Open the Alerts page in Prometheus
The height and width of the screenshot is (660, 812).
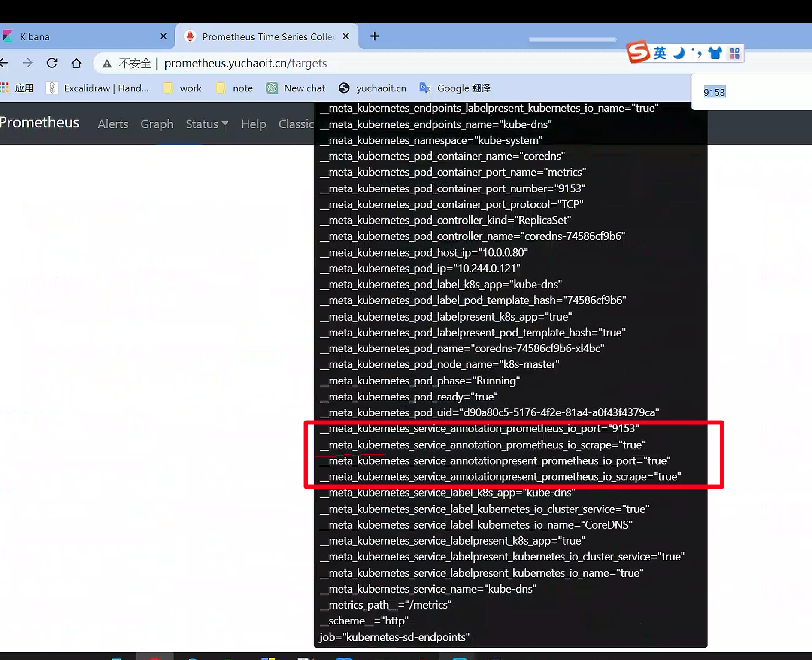coord(113,124)
